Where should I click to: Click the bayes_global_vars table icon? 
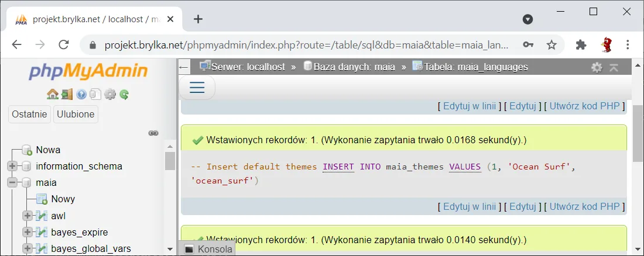pos(42,248)
